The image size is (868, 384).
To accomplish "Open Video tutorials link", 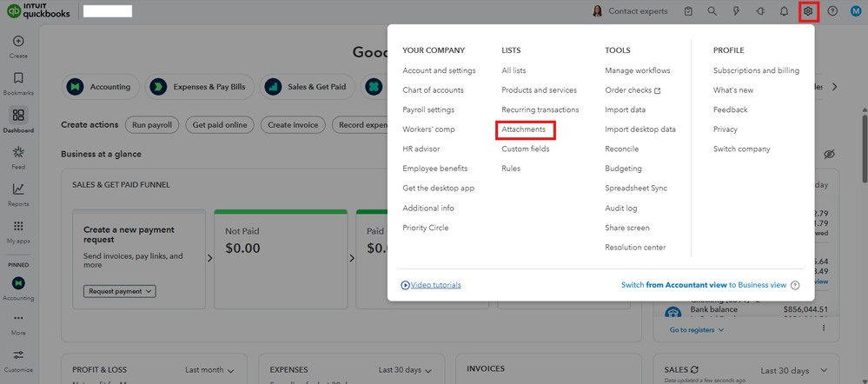I will click(x=431, y=285).
